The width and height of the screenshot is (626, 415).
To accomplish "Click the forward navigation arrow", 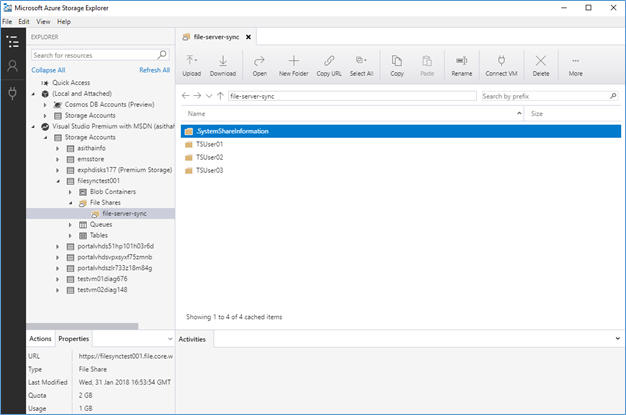I will 197,96.
